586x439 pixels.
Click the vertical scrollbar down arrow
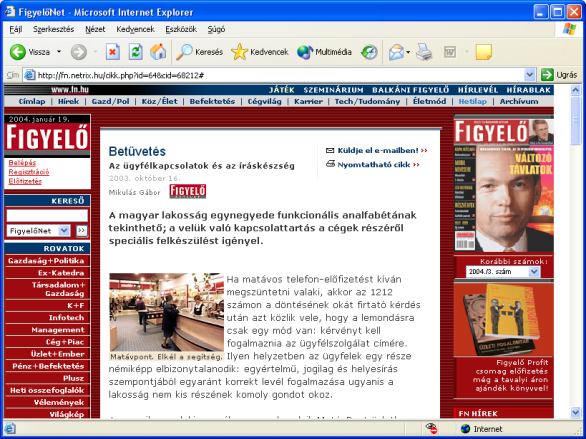[576, 412]
